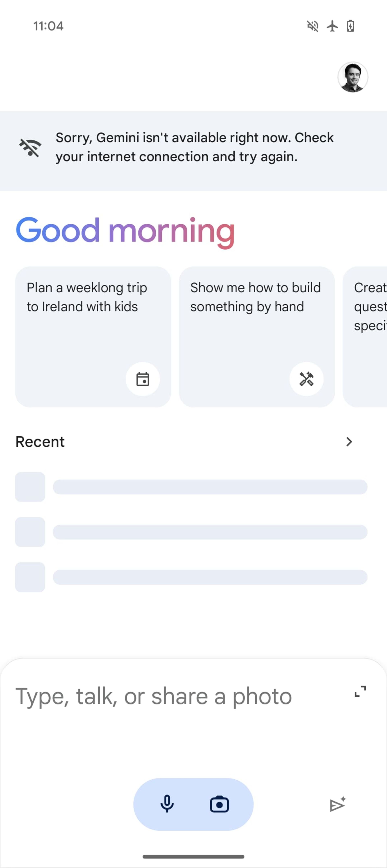The image size is (387, 868).
Task: Tap the send arrow with sparkle
Action: (338, 804)
